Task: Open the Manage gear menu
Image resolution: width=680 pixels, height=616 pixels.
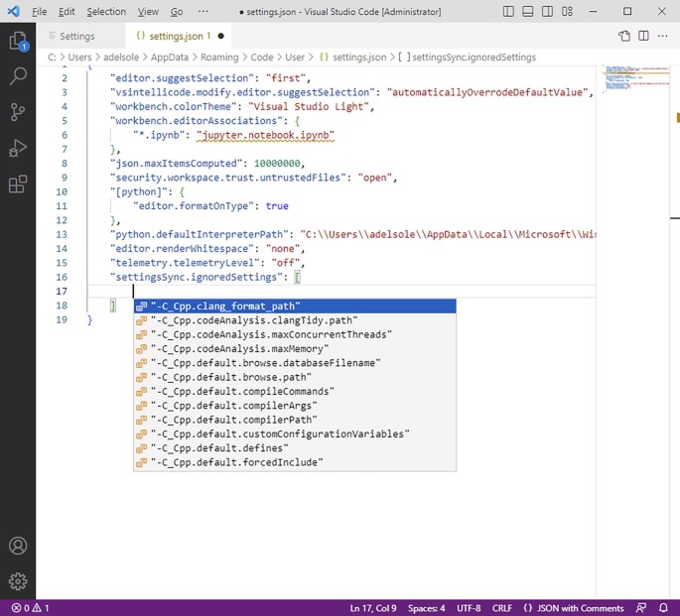Action: click(18, 581)
